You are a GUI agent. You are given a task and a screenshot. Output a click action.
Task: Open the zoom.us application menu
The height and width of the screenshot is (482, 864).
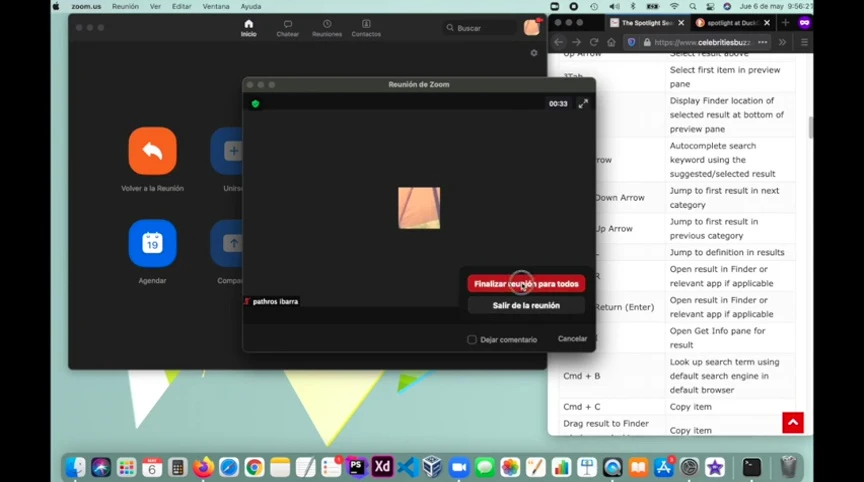(x=86, y=7)
